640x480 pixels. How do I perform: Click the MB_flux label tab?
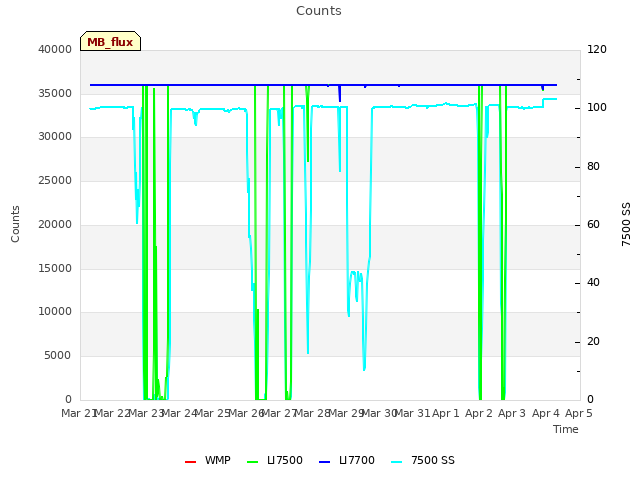pos(110,41)
